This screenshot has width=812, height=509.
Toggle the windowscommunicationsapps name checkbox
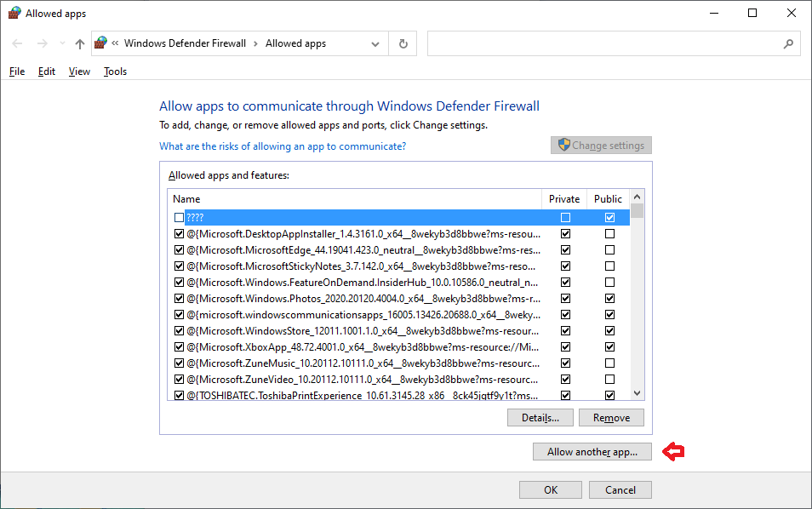coord(180,314)
